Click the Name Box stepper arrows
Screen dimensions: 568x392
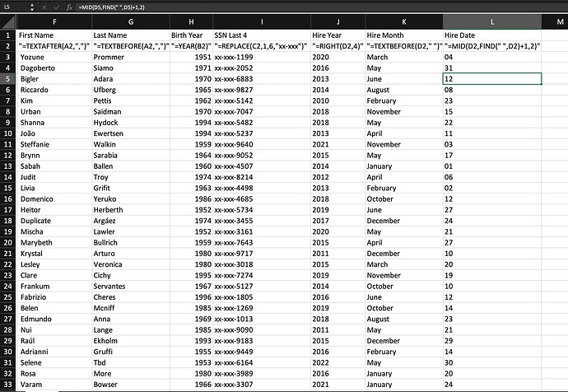[x=32, y=7]
